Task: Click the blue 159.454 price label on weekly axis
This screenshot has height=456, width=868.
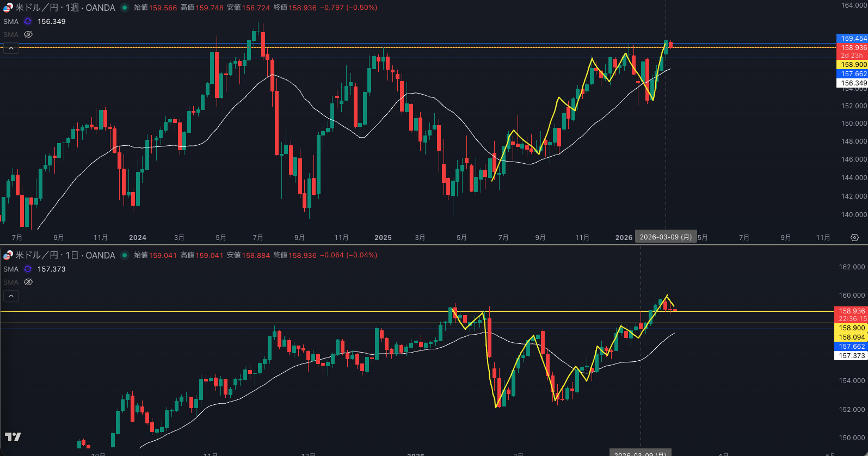Action: [852, 39]
